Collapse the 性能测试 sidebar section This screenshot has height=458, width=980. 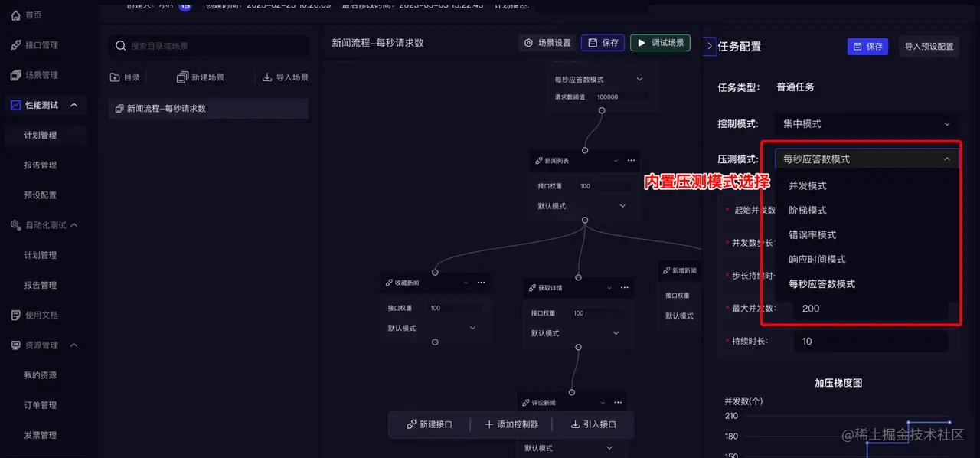[73, 105]
